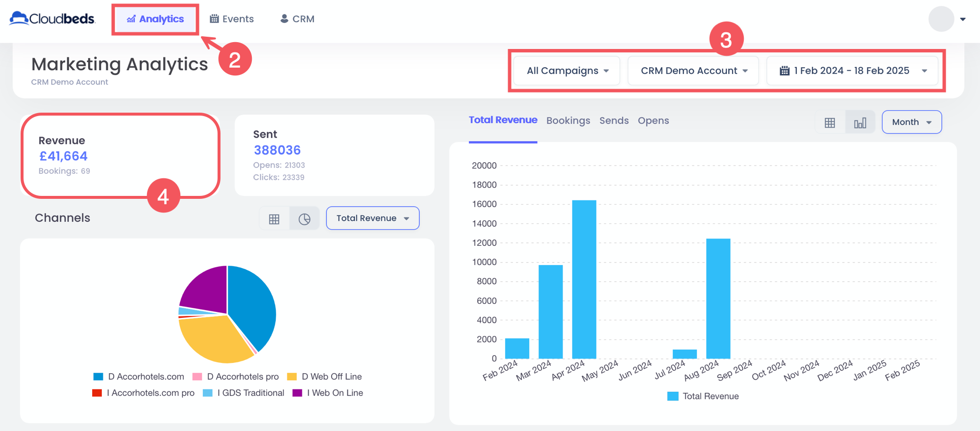Switch to the Bookings tab
This screenshot has width=980, height=431.
(x=568, y=121)
